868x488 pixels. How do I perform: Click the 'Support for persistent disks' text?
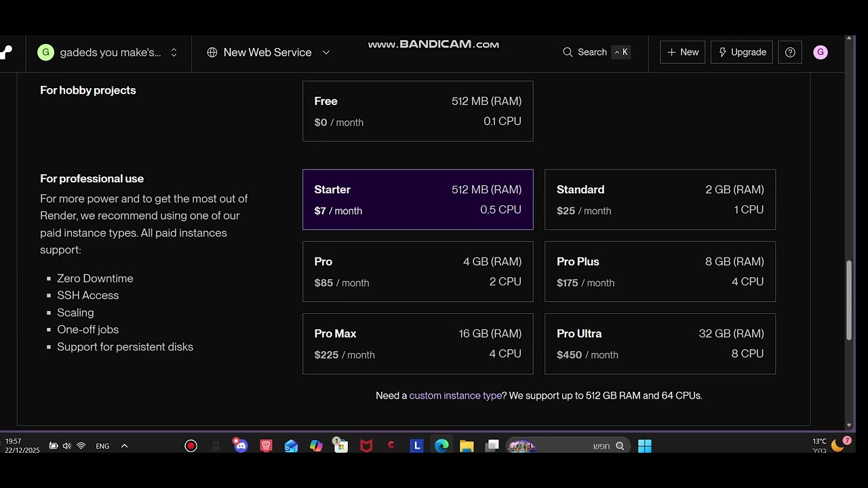125,346
